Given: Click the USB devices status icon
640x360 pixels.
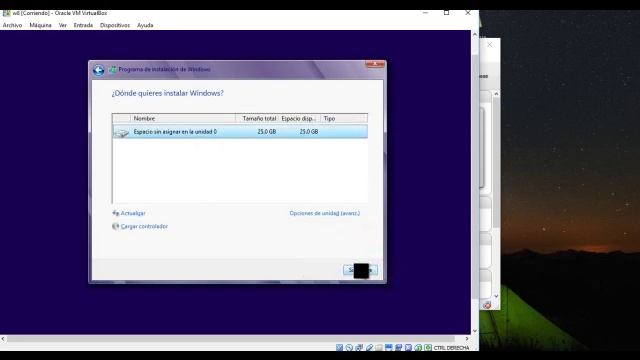Looking at the screenshot, I should coord(369,347).
